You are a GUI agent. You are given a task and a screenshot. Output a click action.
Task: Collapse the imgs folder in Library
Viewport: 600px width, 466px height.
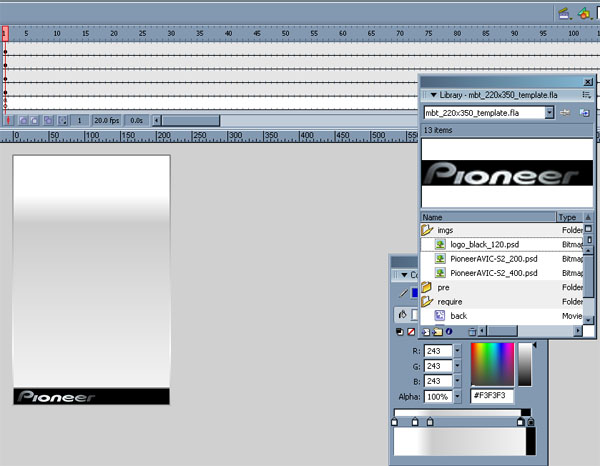[x=427, y=230]
